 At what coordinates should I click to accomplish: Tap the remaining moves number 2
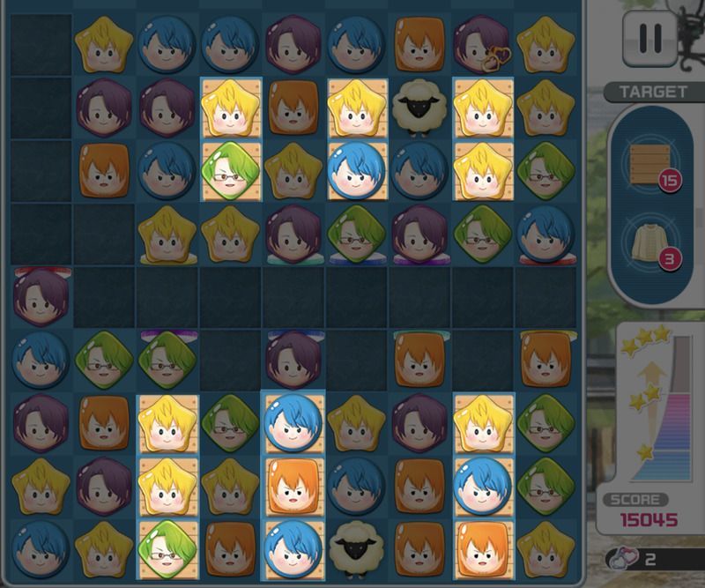point(650,559)
